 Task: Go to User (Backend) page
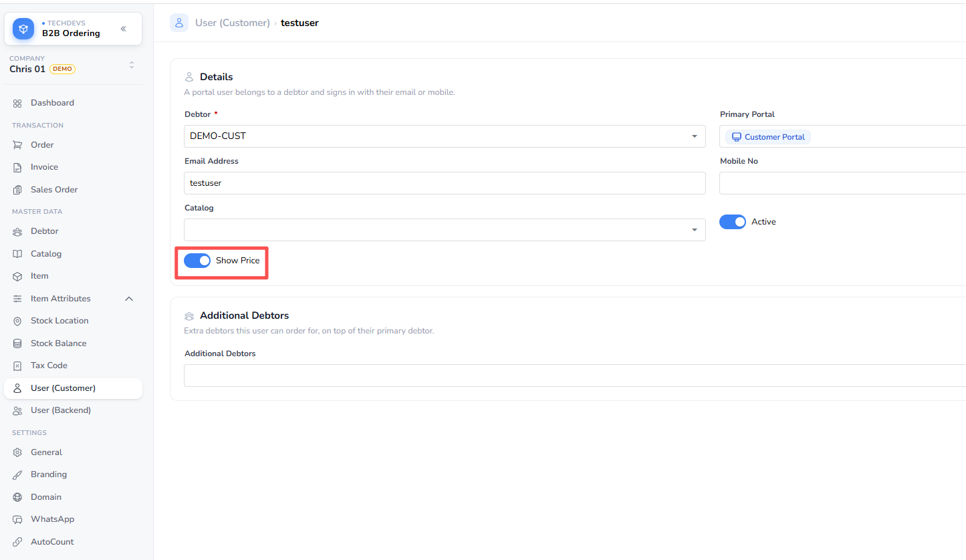click(73, 410)
